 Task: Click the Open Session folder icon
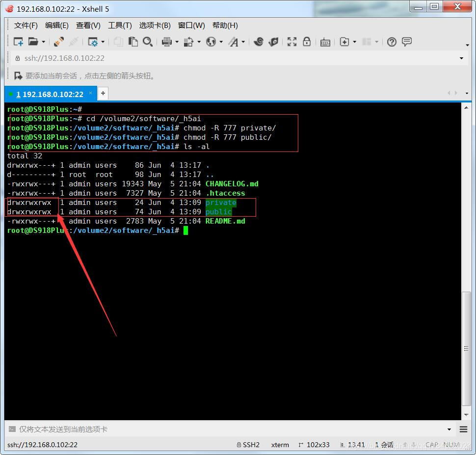click(x=33, y=42)
